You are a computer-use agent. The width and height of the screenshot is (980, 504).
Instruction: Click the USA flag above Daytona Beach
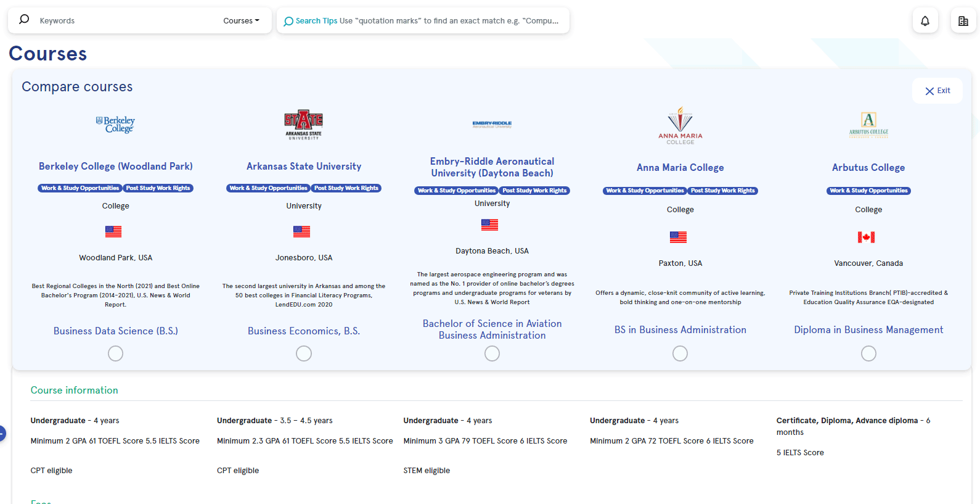click(489, 225)
